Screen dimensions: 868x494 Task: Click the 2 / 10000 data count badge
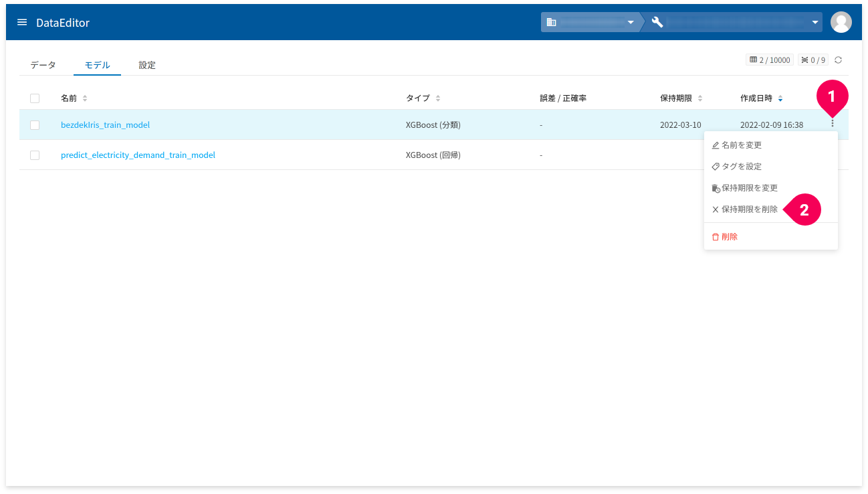point(770,60)
